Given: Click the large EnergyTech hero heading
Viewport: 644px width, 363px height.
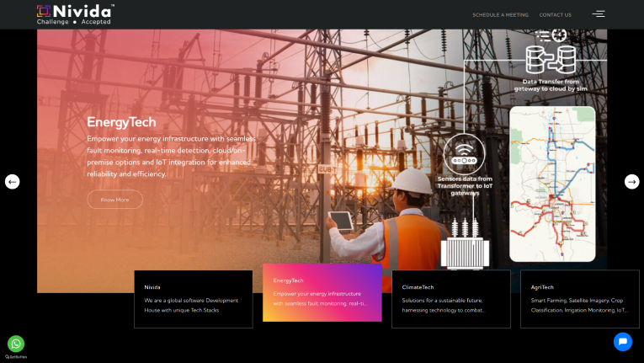Looking at the screenshot, I should click(x=121, y=122).
